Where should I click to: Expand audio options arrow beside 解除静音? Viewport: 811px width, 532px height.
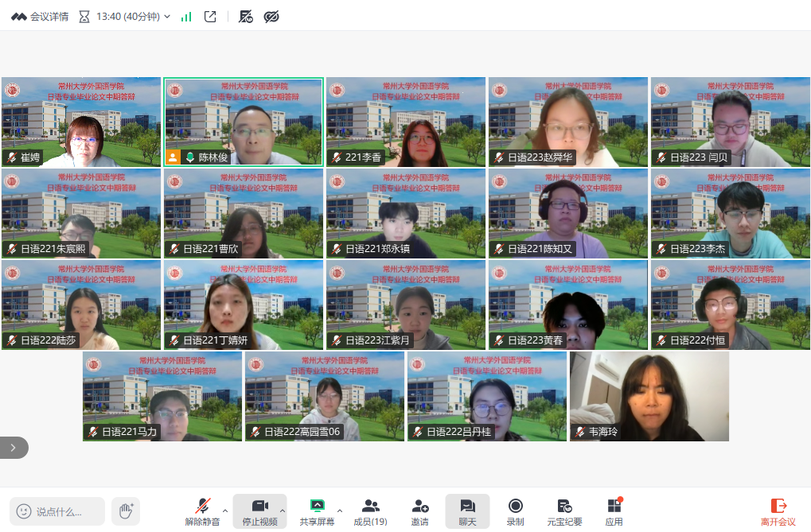[224, 511]
